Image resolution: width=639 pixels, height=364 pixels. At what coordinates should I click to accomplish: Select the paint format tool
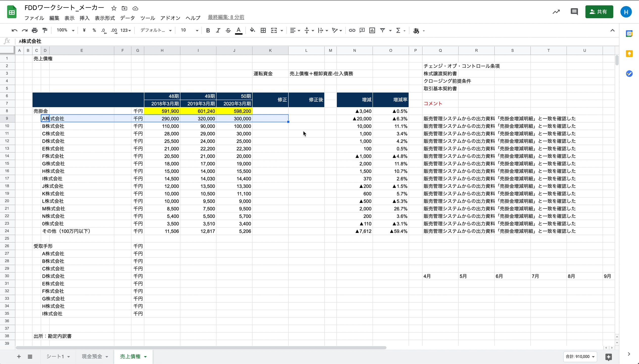point(45,30)
